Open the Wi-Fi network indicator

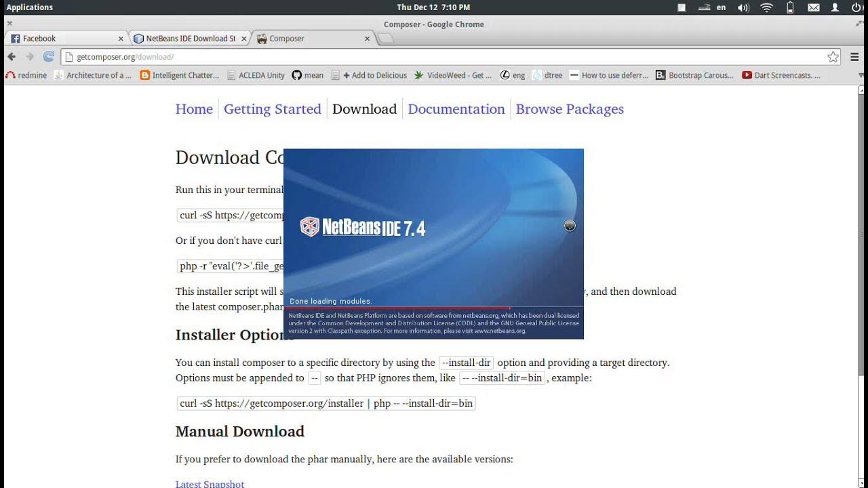767,7
